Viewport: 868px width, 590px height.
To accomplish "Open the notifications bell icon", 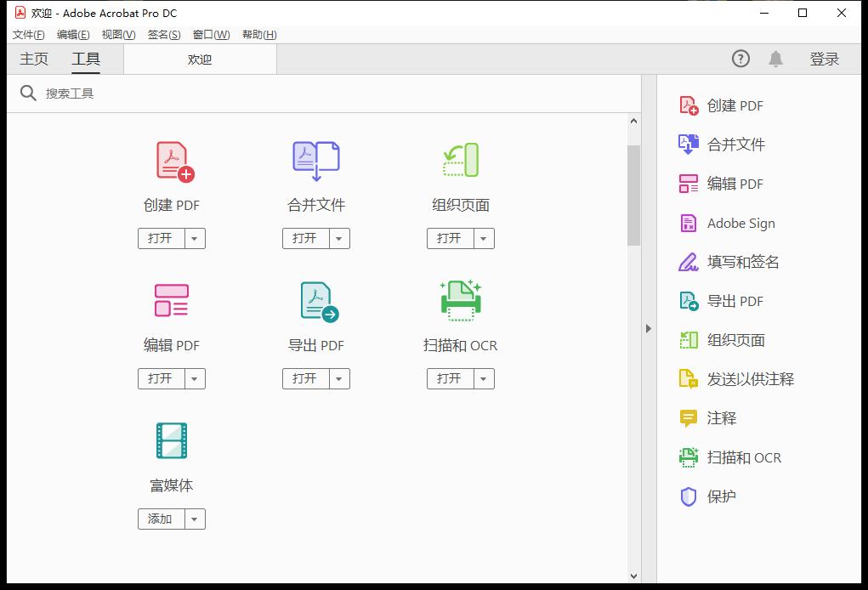I will pos(775,59).
